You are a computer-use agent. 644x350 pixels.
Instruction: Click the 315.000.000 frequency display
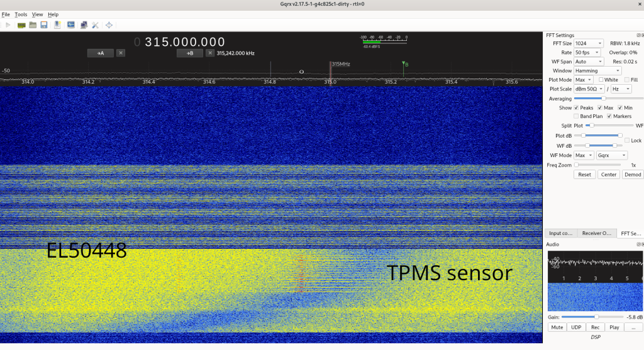tap(180, 42)
